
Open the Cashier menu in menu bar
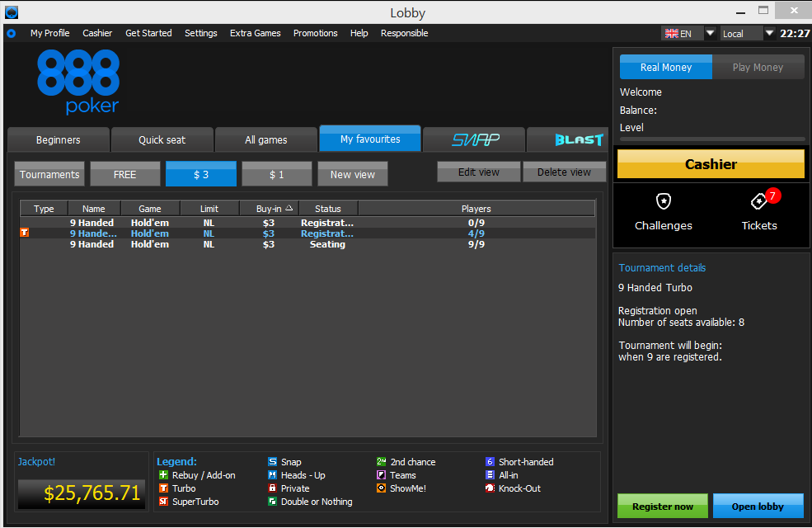[97, 33]
